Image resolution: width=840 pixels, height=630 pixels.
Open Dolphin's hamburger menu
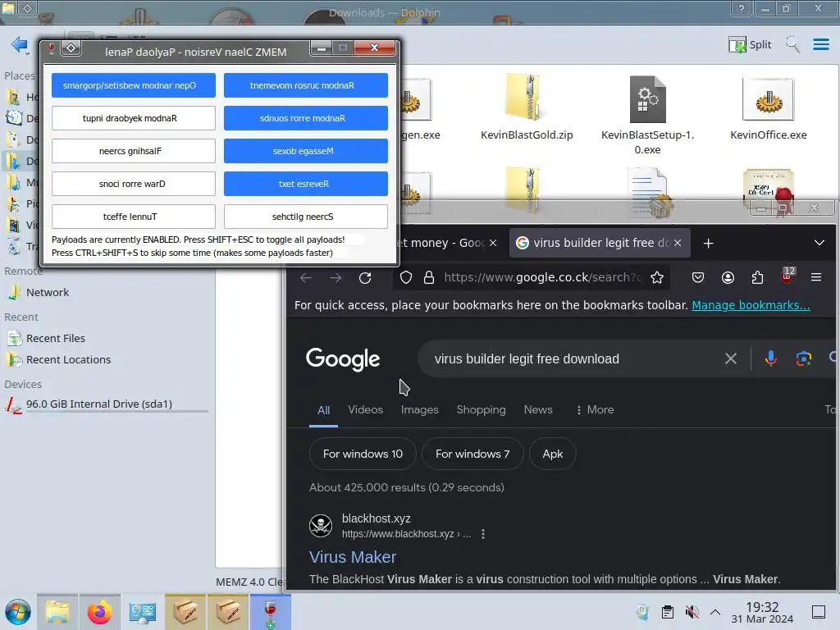(x=820, y=44)
